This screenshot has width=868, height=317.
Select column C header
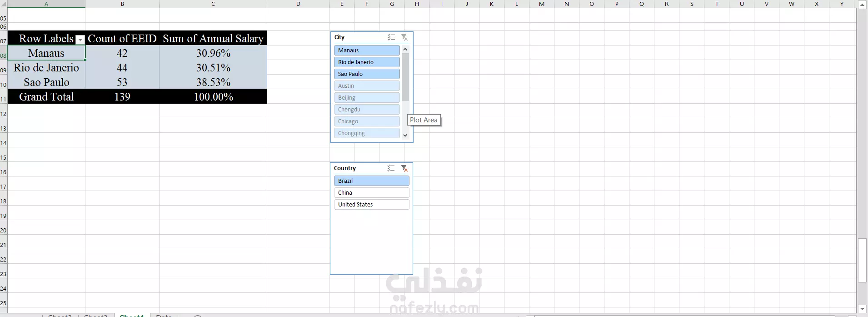pyautogui.click(x=213, y=4)
